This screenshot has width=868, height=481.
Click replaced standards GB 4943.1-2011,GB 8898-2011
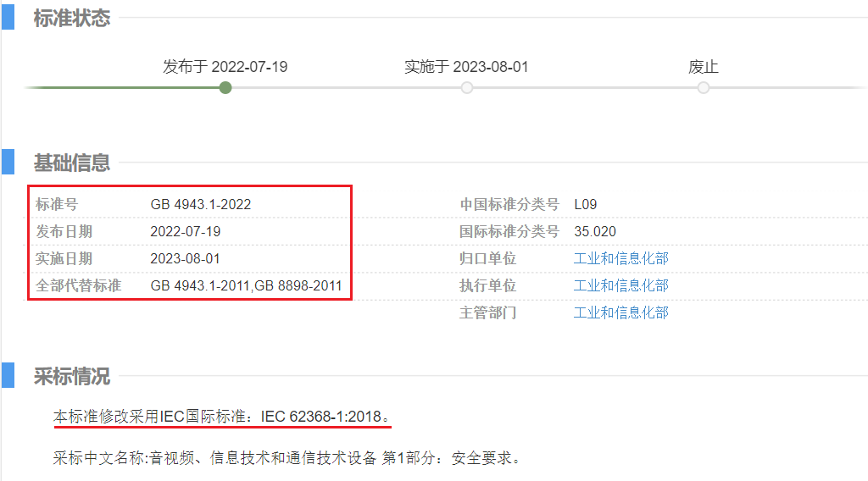[x=246, y=285]
